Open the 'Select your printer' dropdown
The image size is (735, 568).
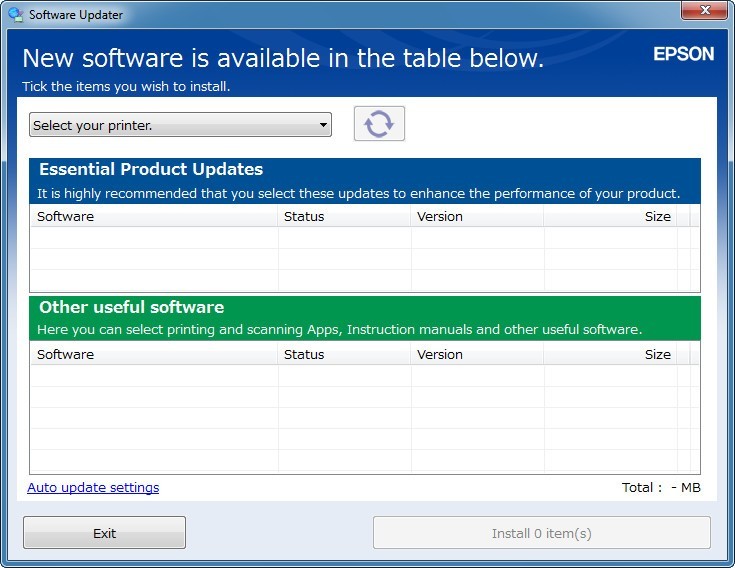(x=180, y=125)
